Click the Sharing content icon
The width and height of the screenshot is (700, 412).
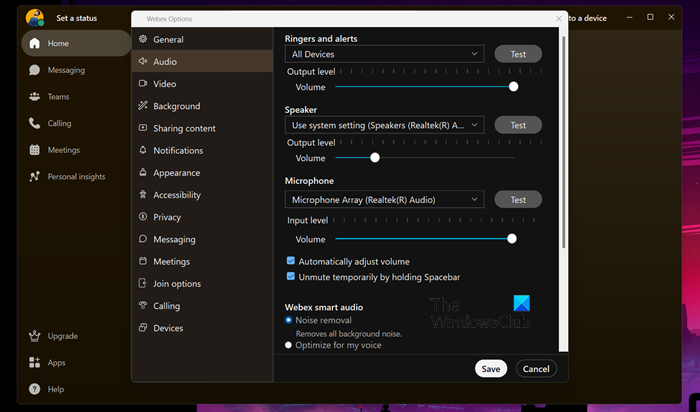(x=143, y=128)
